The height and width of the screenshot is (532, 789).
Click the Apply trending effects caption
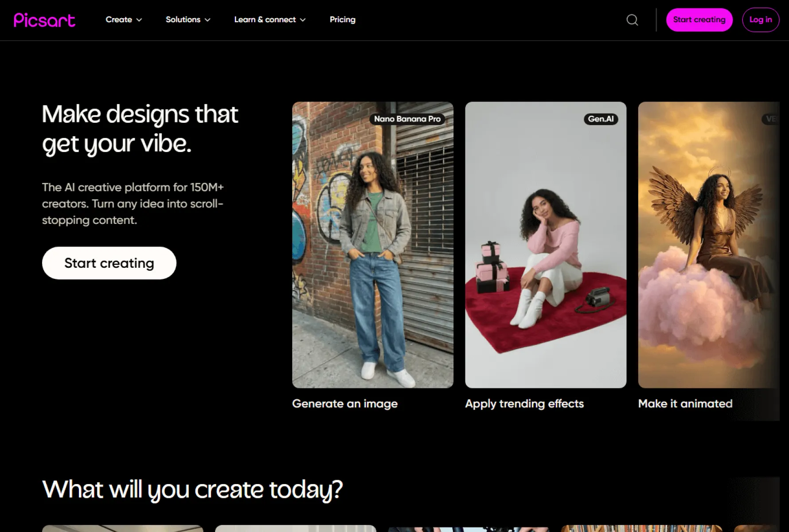tap(524, 403)
